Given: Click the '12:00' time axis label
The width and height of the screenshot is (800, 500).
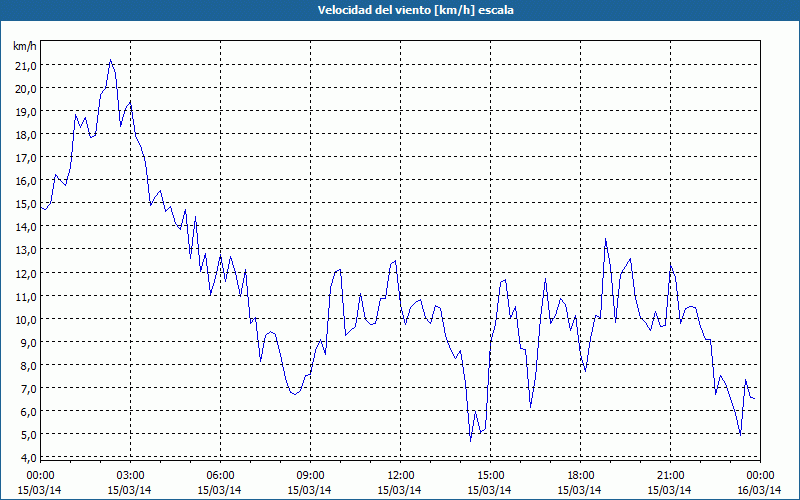Looking at the screenshot, I should click(x=401, y=476).
